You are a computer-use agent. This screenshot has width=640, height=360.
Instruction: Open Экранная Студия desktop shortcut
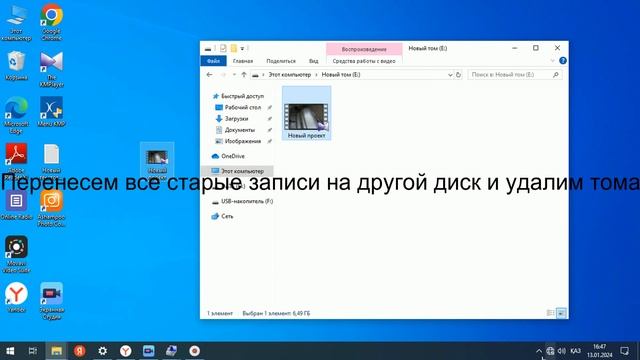coord(51,301)
